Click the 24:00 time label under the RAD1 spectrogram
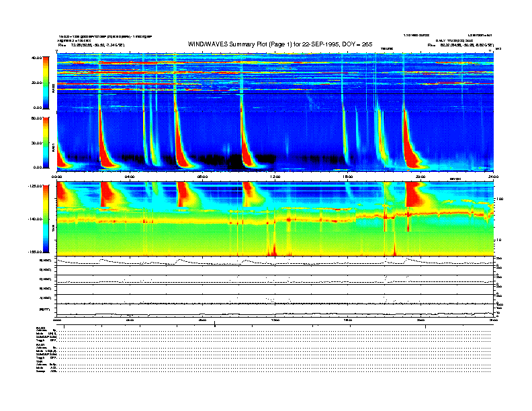The image size is (532, 411). point(493,177)
